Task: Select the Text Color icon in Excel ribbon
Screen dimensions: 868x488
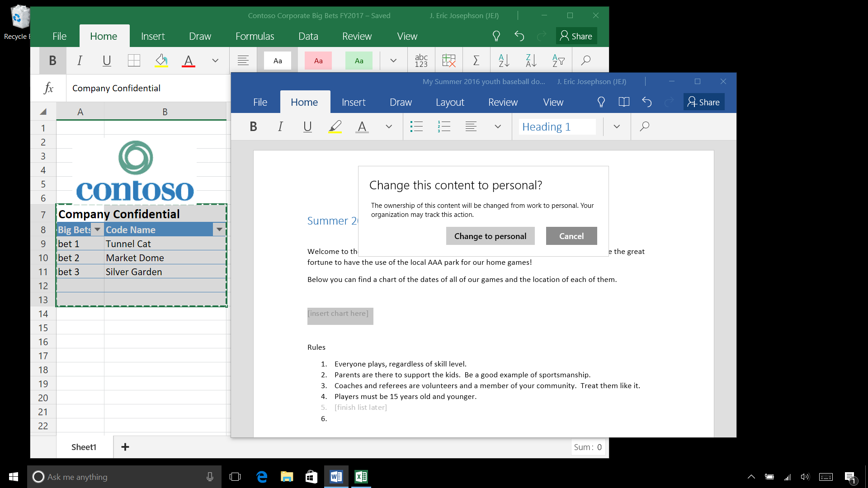Action: (188, 60)
